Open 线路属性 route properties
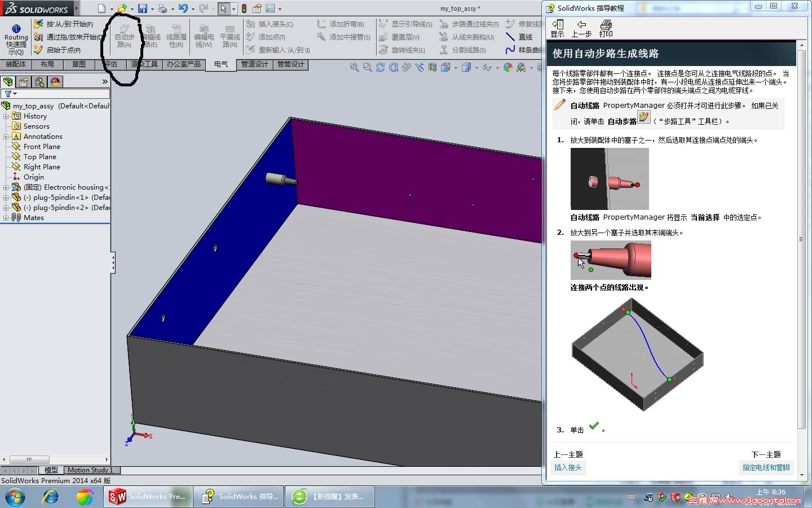 tap(176, 36)
